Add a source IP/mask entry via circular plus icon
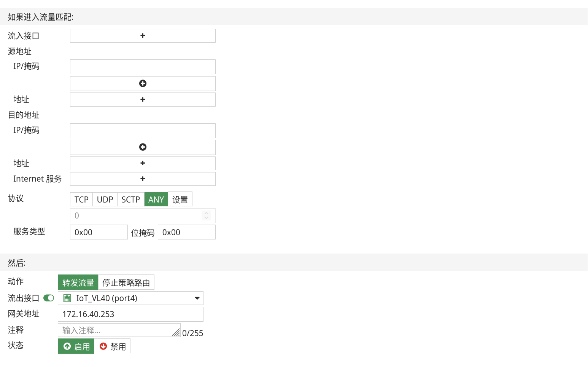 pos(143,83)
